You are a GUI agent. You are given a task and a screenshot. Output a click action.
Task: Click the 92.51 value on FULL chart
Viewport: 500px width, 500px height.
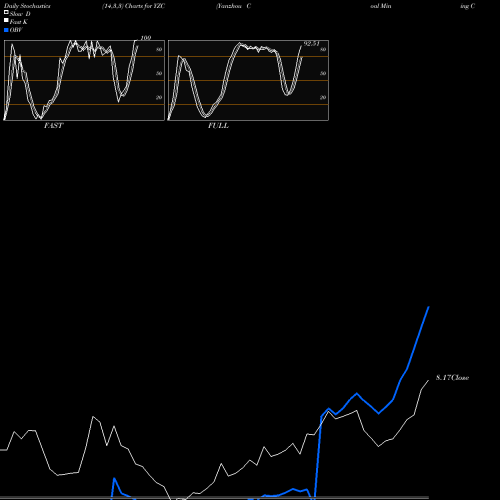point(311,44)
